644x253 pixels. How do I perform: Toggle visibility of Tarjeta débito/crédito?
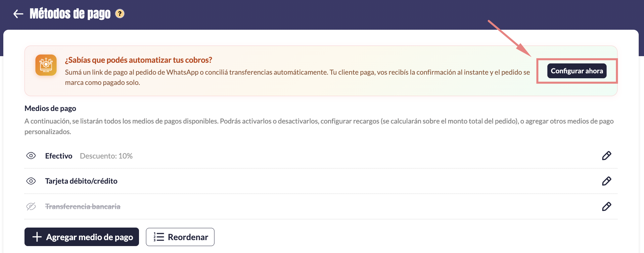pos(31,181)
